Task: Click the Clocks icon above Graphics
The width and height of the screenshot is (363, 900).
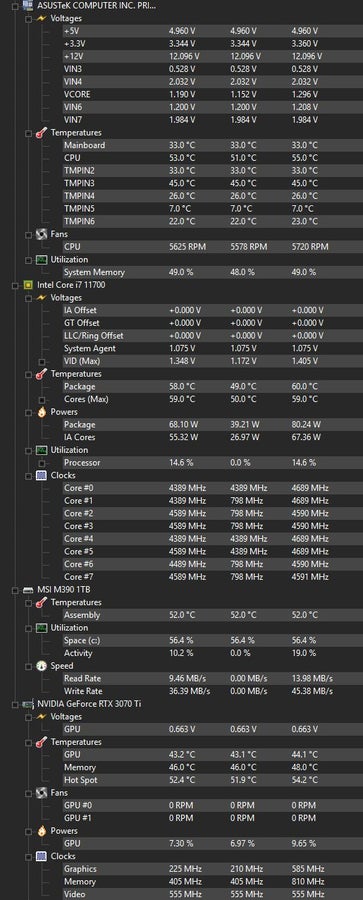Action: click(41, 856)
